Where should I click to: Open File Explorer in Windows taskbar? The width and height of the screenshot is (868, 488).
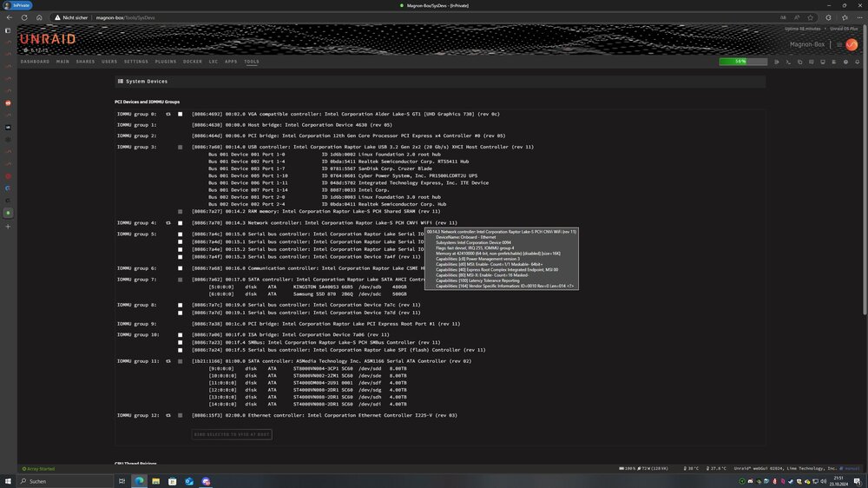coord(155,481)
